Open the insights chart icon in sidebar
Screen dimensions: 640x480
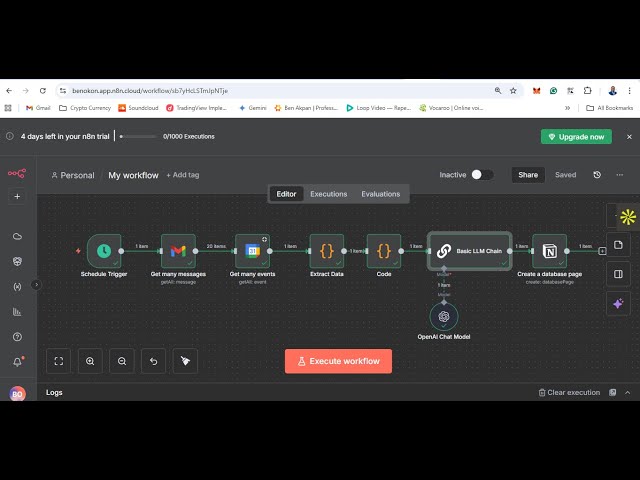coord(17,312)
